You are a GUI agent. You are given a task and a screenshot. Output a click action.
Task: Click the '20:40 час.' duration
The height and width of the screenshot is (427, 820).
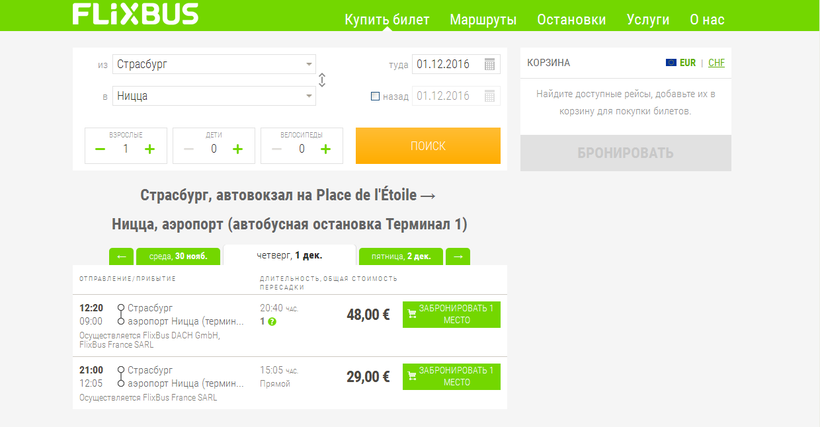point(279,308)
